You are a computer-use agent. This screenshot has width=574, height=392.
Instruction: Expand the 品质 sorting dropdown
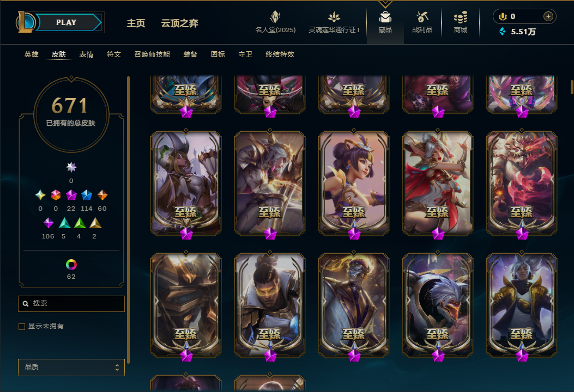click(x=71, y=367)
